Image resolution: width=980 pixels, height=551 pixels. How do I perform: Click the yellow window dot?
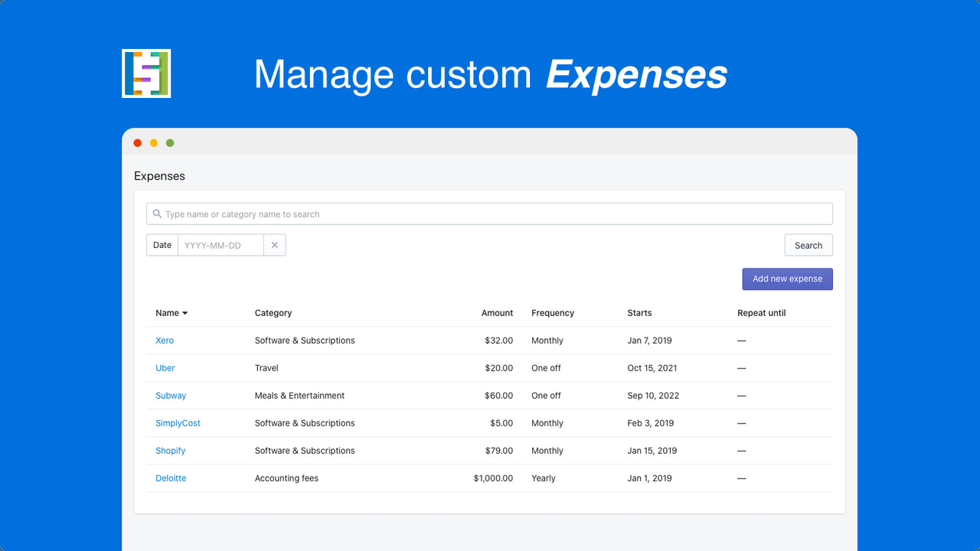pos(153,142)
